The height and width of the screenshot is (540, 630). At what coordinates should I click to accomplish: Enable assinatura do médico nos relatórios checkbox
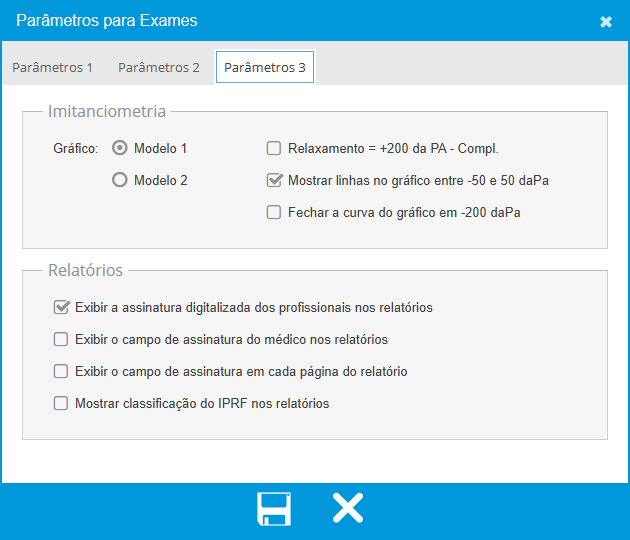click(61, 339)
